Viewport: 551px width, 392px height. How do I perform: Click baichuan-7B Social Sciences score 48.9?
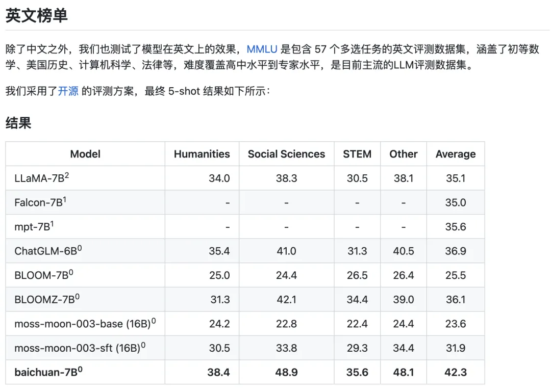tap(286, 373)
